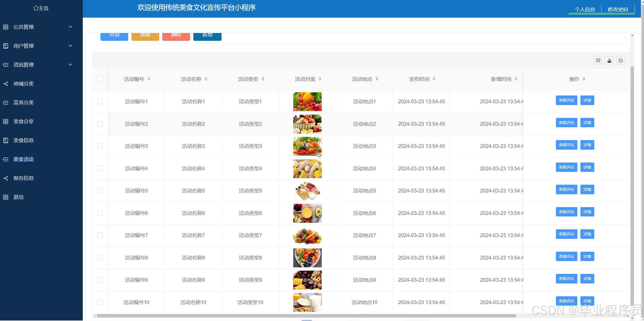Open the 美食分享 menu item
Screen dimensions: 644x321
(23, 121)
